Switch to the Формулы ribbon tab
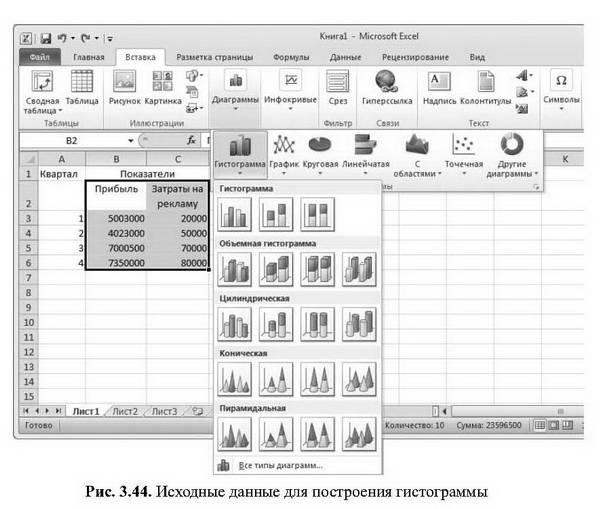The width and height of the screenshot is (600, 509). point(291,57)
